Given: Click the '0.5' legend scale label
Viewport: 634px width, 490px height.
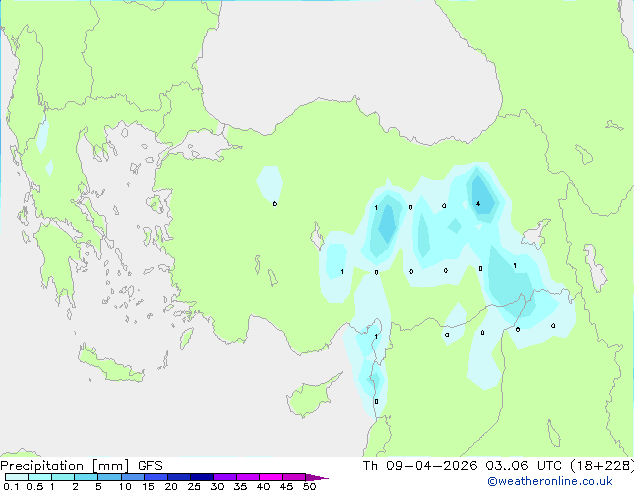Looking at the screenshot, I should (x=35, y=486).
